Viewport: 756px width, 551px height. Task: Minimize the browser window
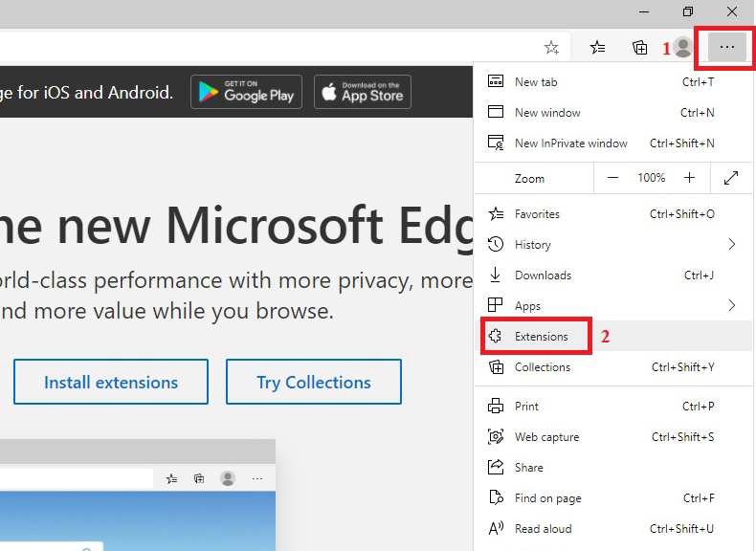[644, 11]
